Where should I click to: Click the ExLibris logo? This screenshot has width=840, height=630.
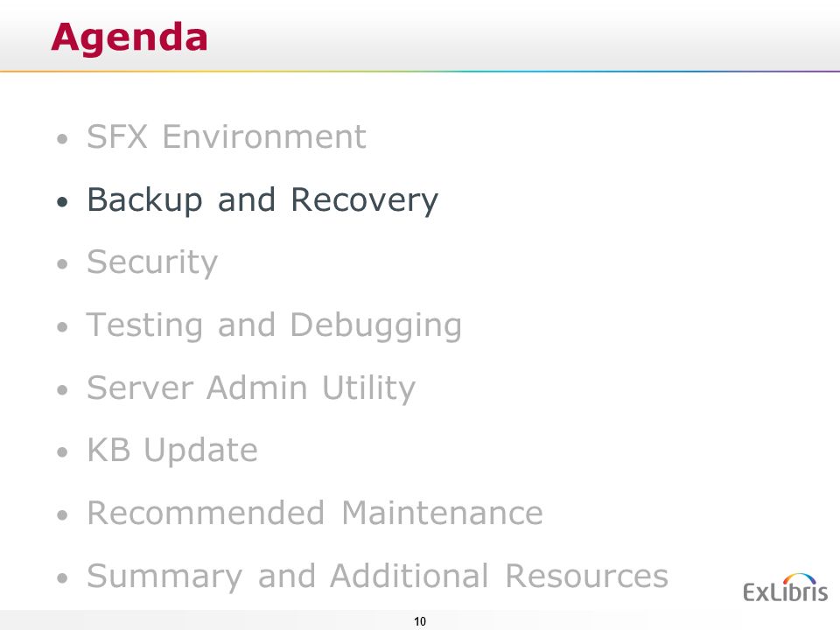point(786,588)
